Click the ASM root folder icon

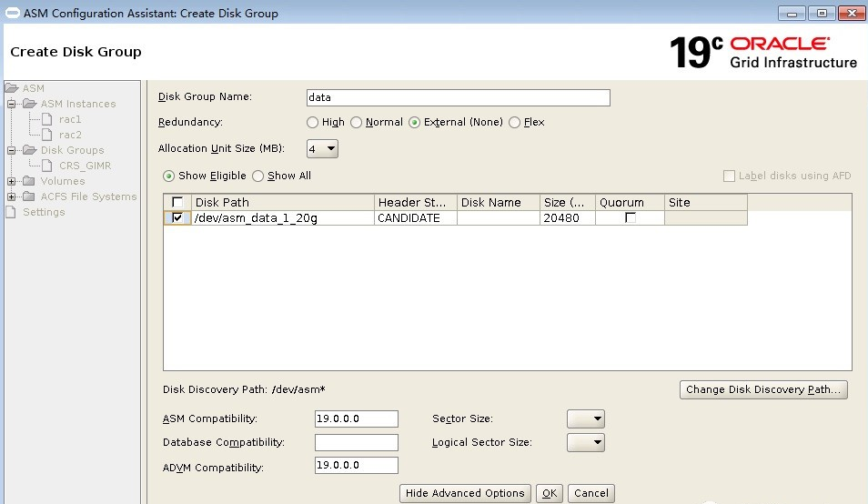12,88
